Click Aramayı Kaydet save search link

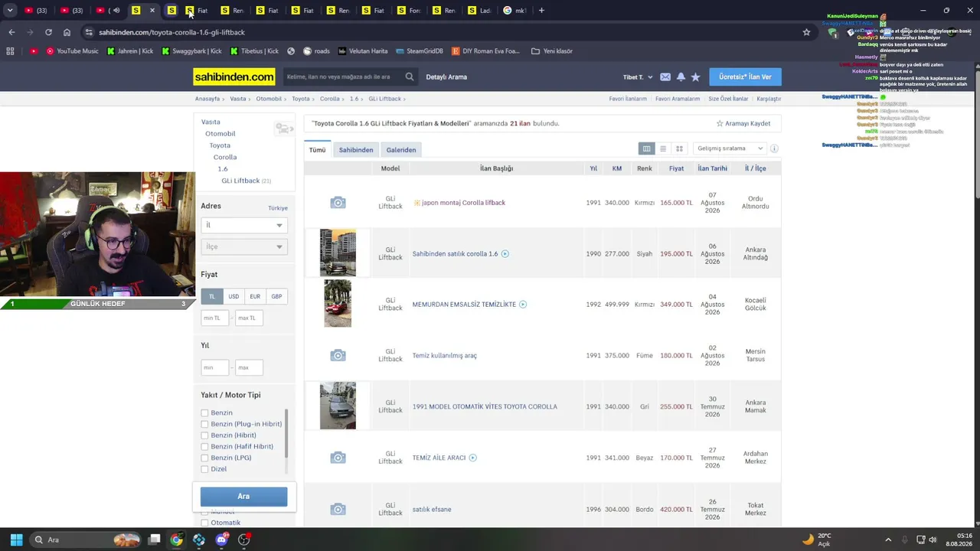click(743, 123)
